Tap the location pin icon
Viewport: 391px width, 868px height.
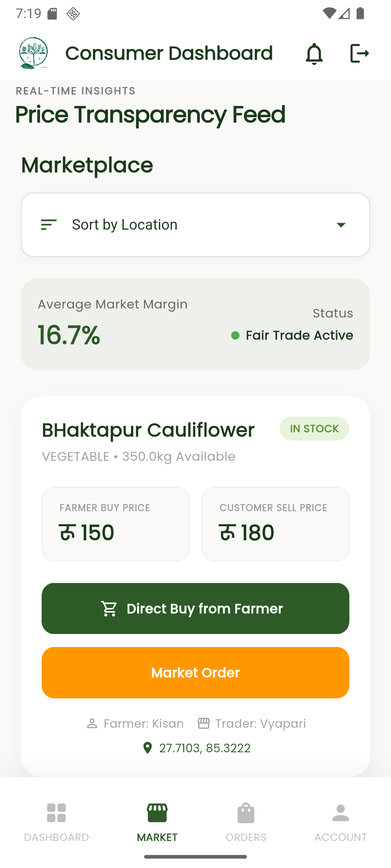147,748
